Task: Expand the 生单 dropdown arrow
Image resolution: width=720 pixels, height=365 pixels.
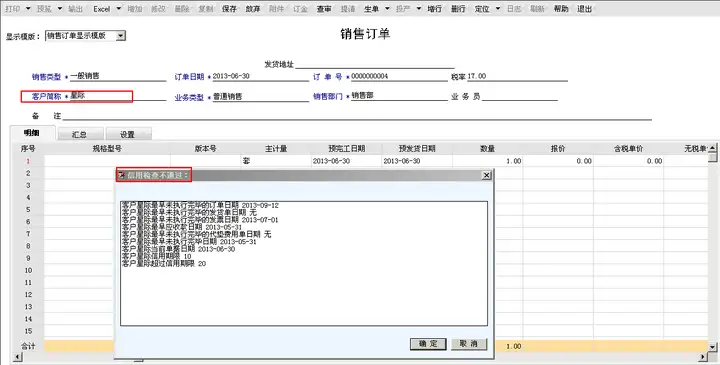Action: pos(387,9)
